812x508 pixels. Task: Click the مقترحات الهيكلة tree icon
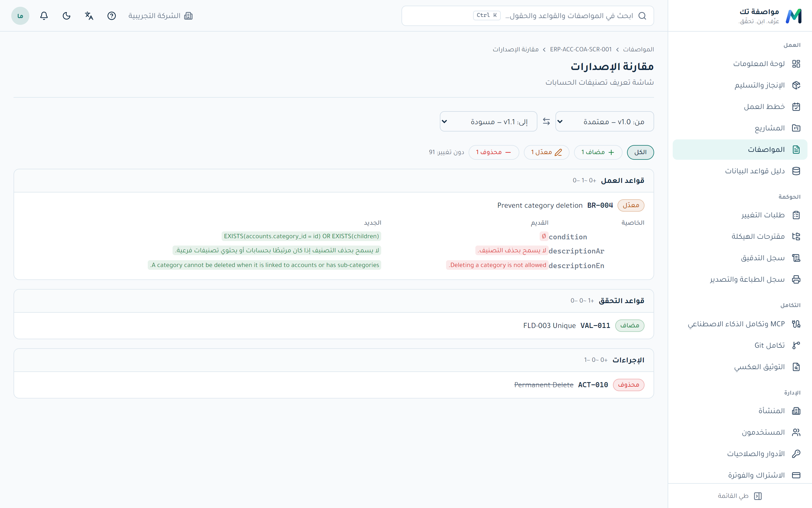pyautogui.click(x=796, y=237)
